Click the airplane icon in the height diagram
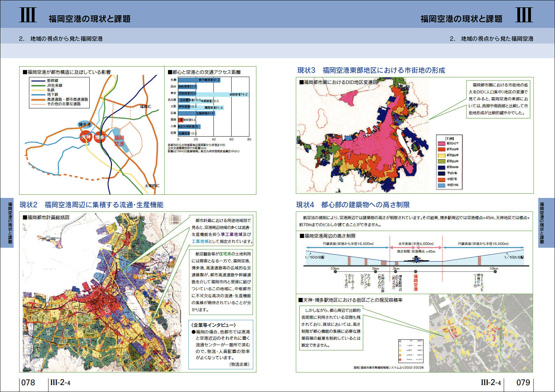Image resolution: width=555 pixels, height=392 pixels. [x=416, y=259]
